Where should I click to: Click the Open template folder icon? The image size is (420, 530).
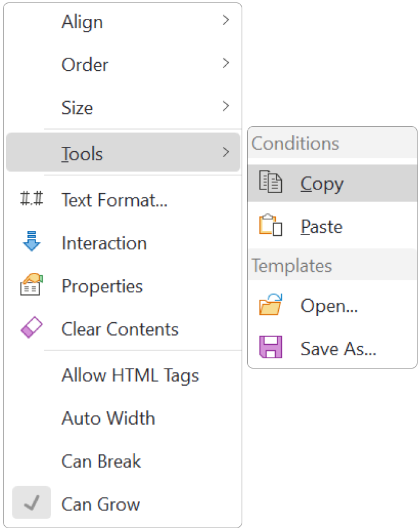[x=271, y=305]
